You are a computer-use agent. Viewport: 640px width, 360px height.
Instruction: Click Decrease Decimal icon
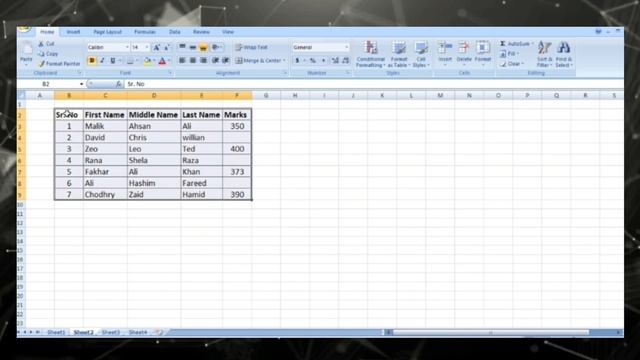[x=346, y=60]
